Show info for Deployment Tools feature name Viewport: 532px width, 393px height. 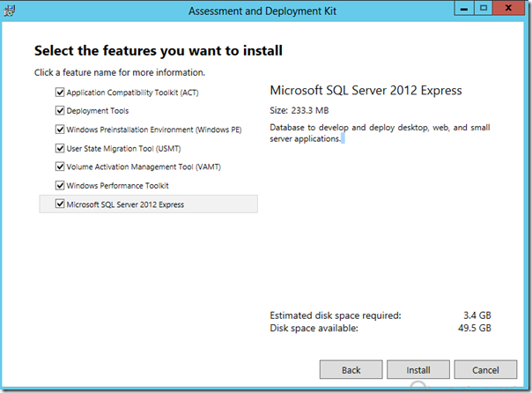click(98, 111)
